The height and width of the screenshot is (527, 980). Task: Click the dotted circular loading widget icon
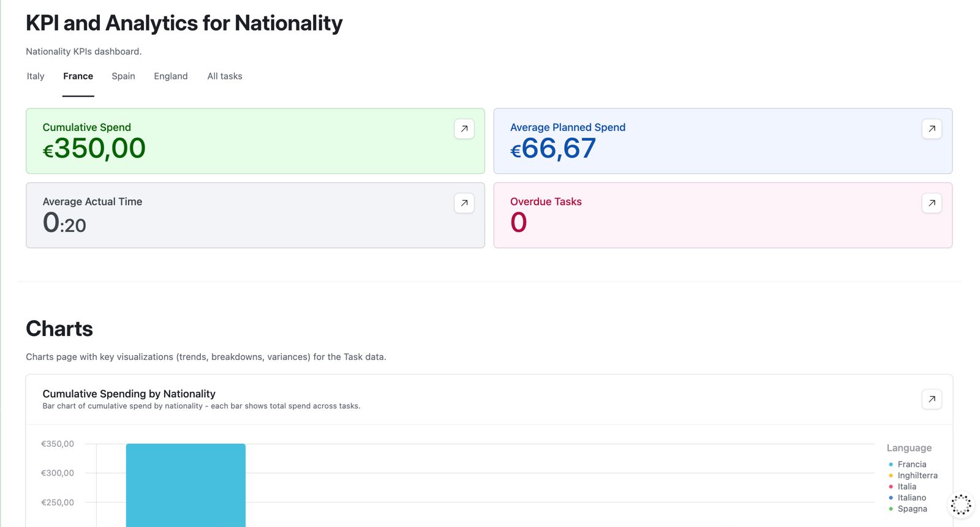coord(961,504)
